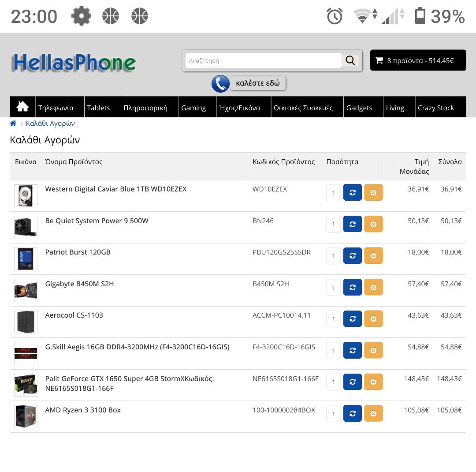The width and height of the screenshot is (476, 472).
Task: Tap the Wi-Fi status icon
Action: 365,16
